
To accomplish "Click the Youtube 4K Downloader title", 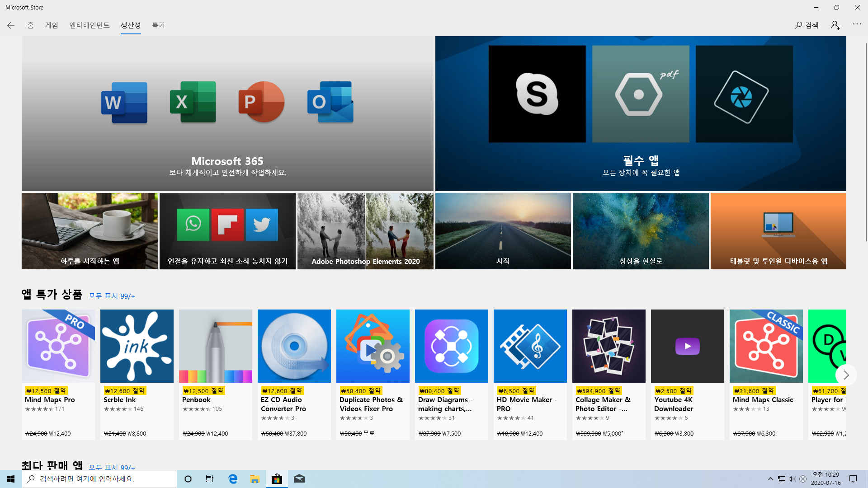I will [674, 404].
